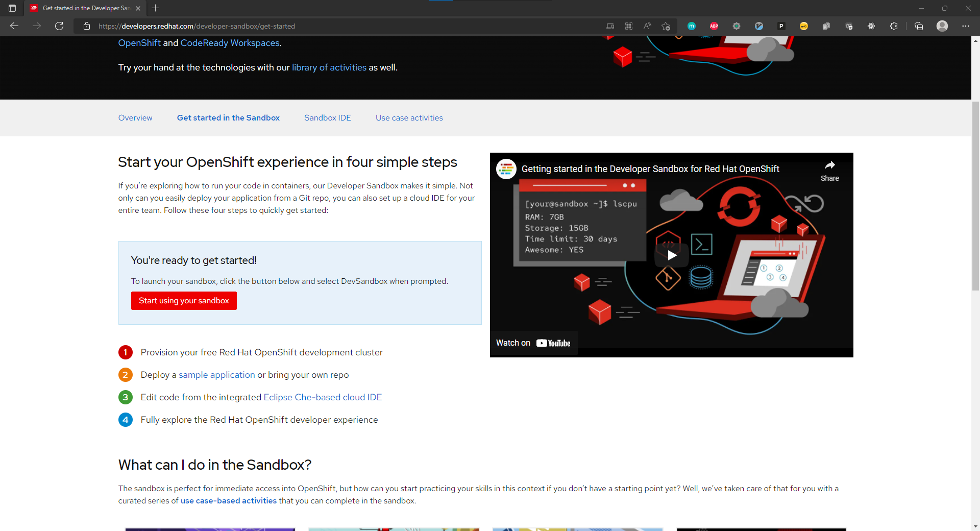
Task: Open the React Developer Tools extension
Action: pos(871,26)
